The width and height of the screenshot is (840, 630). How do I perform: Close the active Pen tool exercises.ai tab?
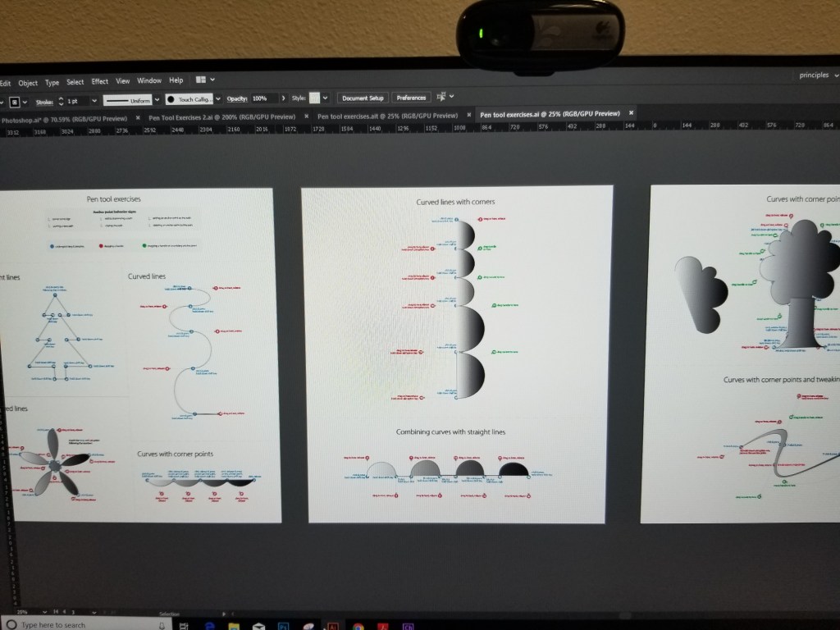click(x=630, y=113)
